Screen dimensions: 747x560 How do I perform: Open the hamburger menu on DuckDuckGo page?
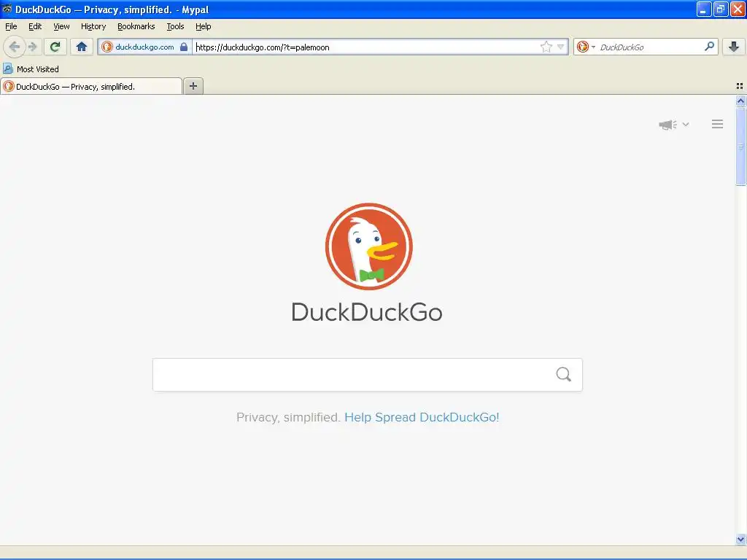718,124
